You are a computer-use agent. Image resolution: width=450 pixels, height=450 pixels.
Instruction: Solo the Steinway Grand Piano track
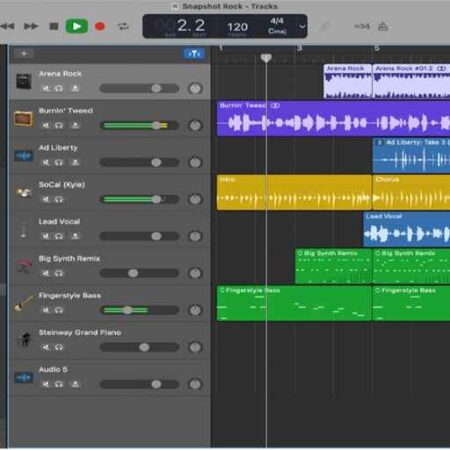59,347
